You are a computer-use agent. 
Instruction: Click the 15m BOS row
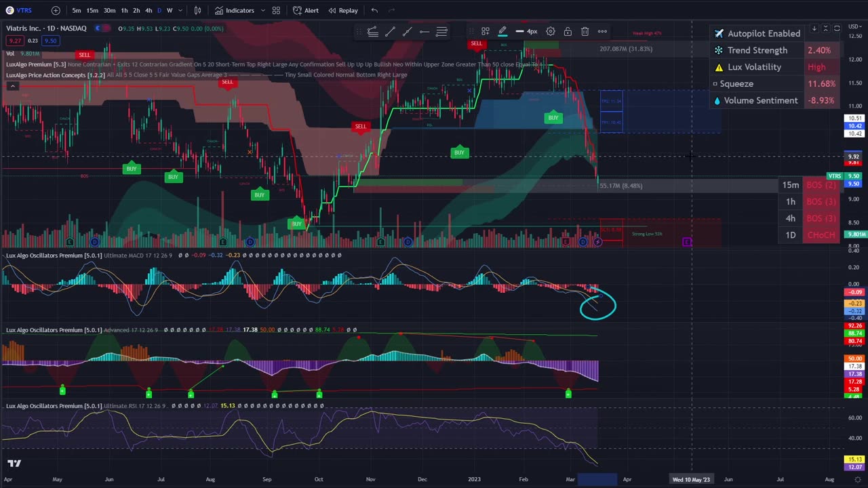(x=810, y=185)
